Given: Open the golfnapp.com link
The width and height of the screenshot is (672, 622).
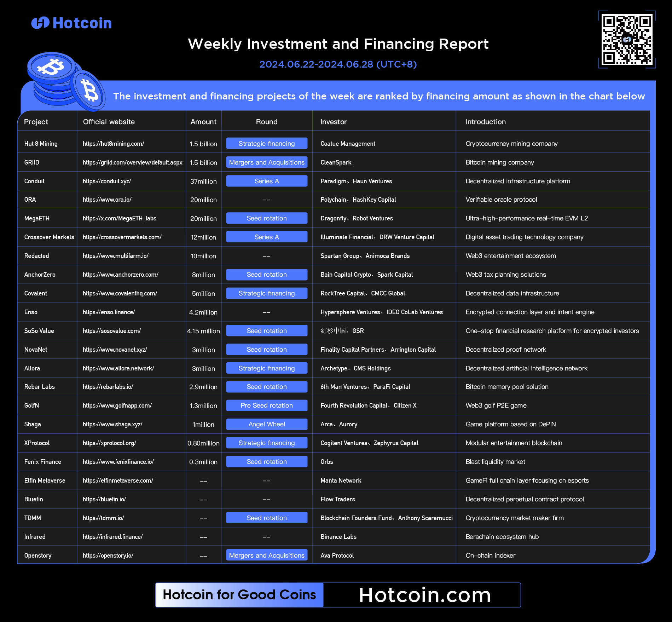Looking at the screenshot, I should (x=117, y=405).
